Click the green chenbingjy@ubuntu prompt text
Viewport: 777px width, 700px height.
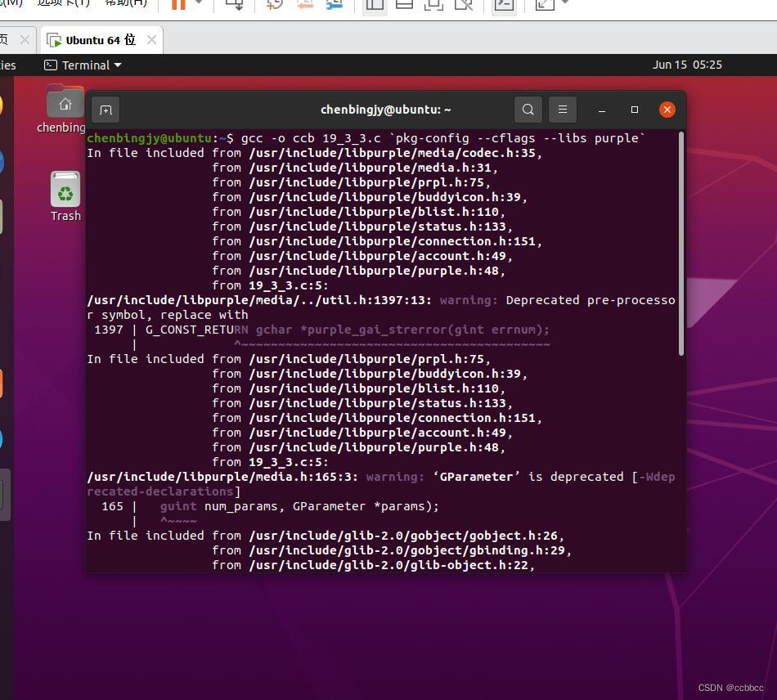pos(149,138)
